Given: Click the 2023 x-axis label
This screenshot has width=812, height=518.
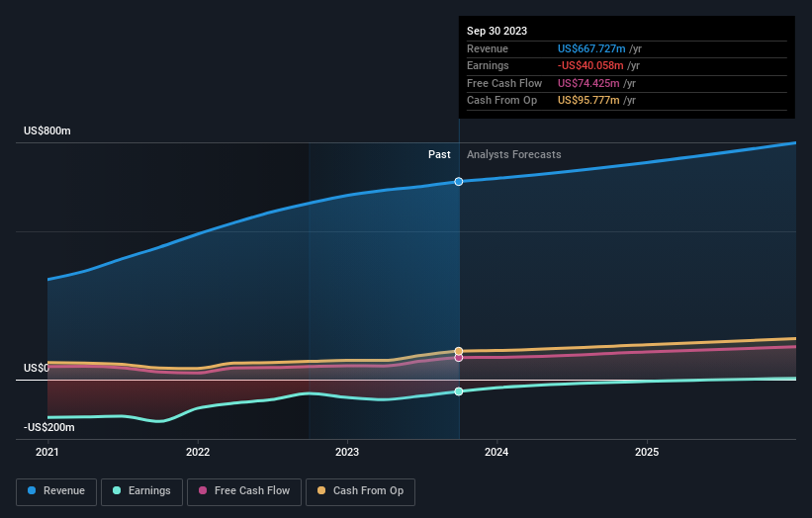Looking at the screenshot, I should [x=347, y=453].
